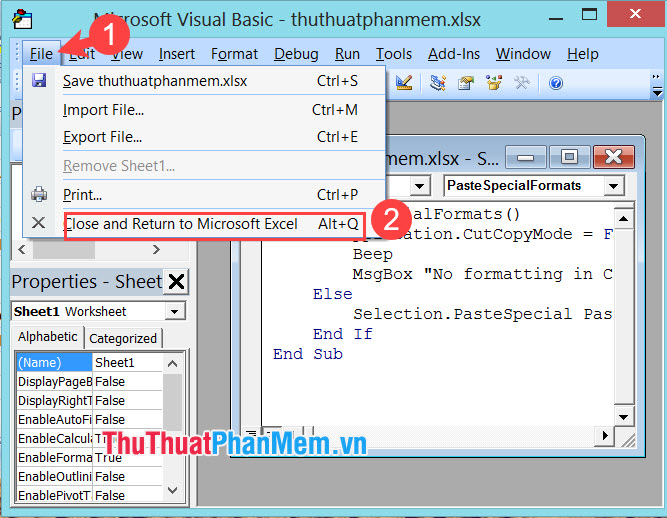
Task: Place cursor on the End If line
Action: point(342,334)
